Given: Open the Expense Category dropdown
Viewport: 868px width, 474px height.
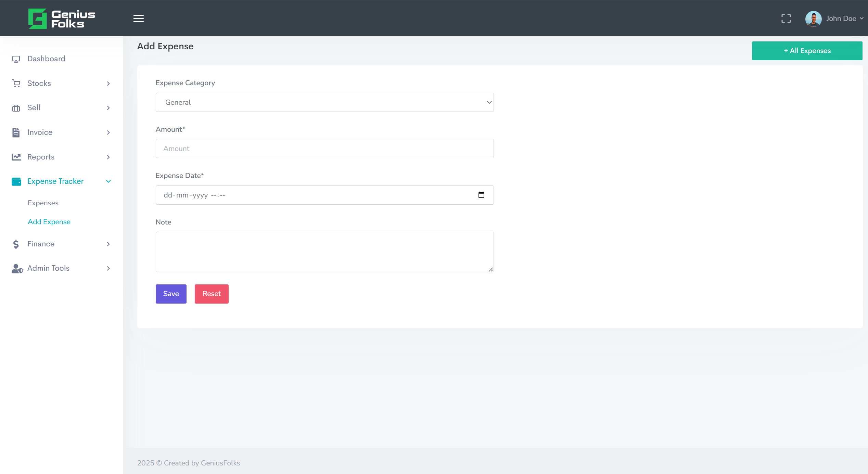Looking at the screenshot, I should click(324, 102).
